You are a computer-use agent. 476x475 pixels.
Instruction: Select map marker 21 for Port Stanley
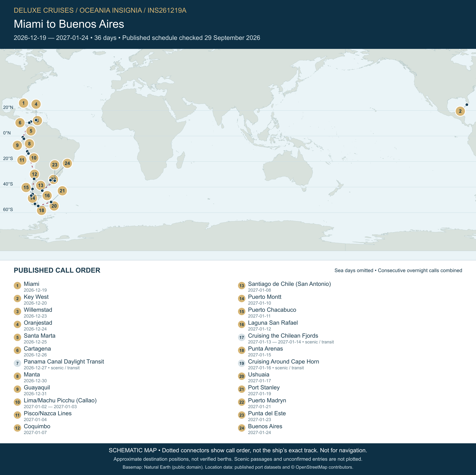click(x=62, y=191)
